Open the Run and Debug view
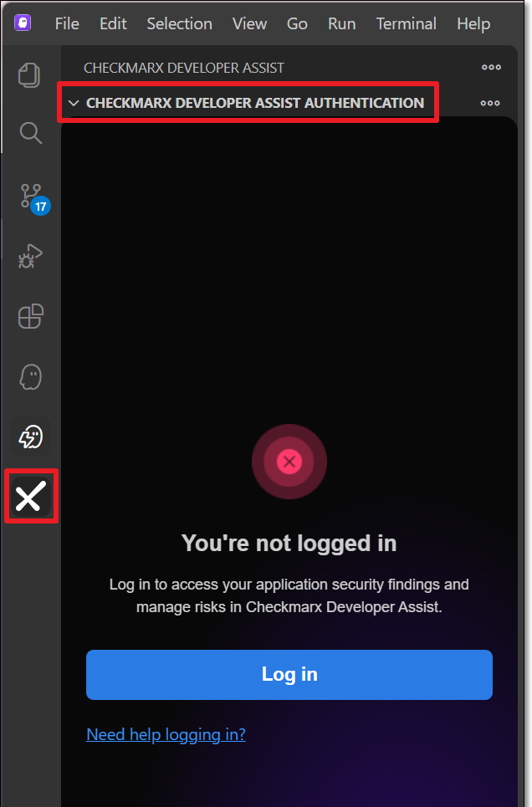 [30, 256]
